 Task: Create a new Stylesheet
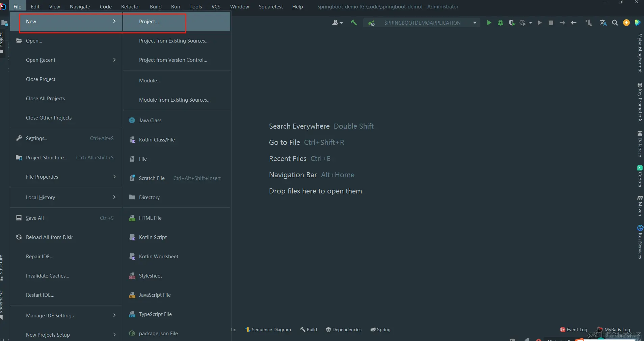(x=177, y=276)
